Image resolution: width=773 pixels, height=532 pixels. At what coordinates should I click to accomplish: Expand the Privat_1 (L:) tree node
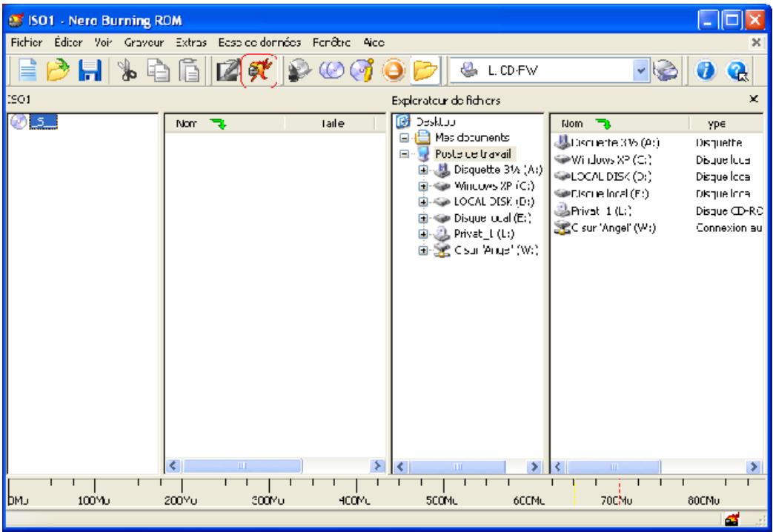point(423,234)
